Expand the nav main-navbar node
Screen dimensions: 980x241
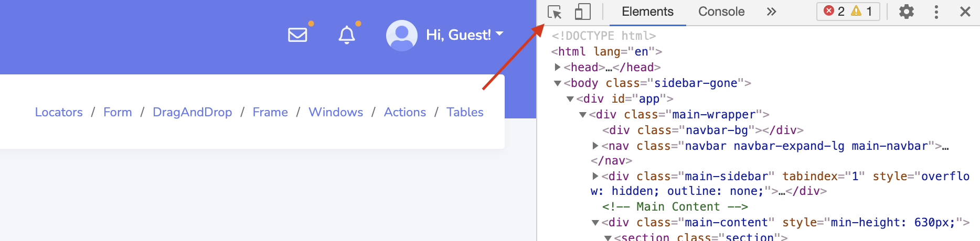595,146
